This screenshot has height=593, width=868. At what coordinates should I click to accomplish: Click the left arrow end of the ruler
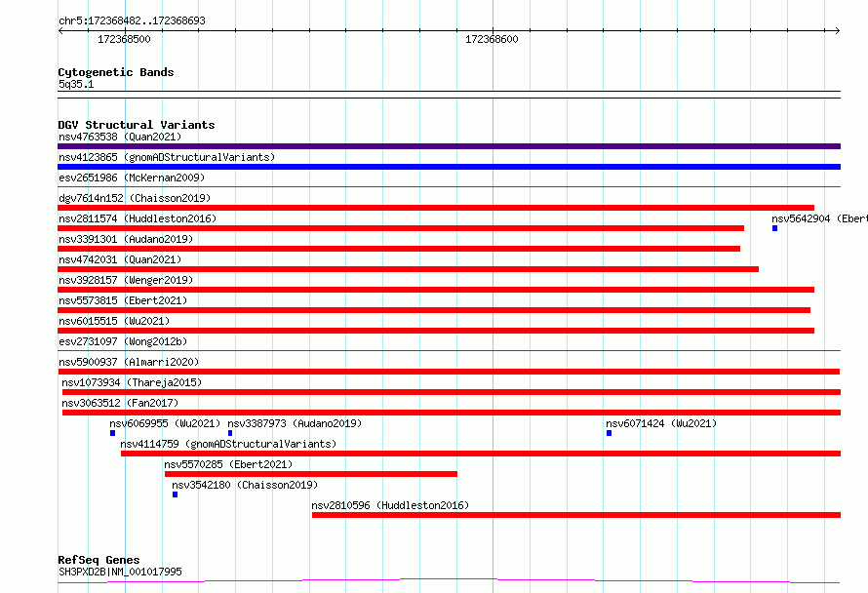(60, 31)
